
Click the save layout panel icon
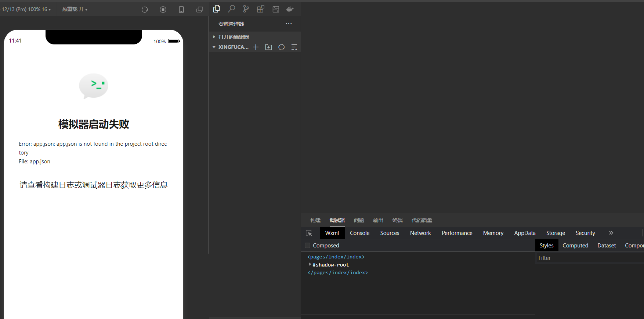(276, 9)
